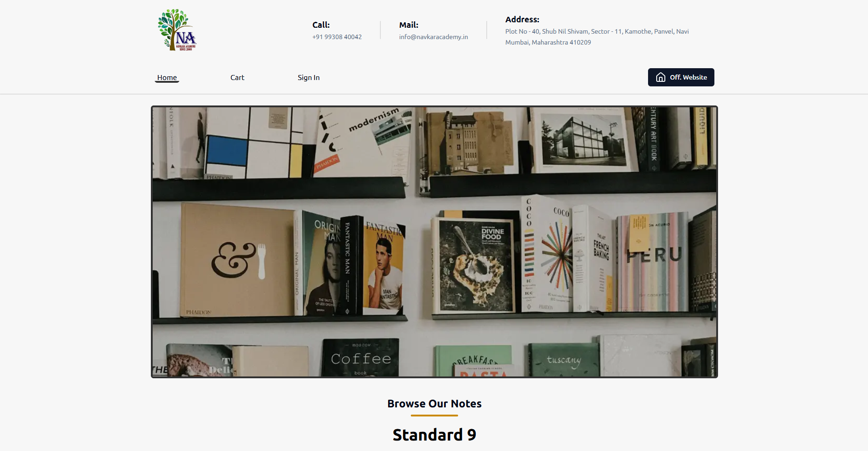This screenshot has width=868, height=451.
Task: Open the Sign In page
Action: (309, 78)
